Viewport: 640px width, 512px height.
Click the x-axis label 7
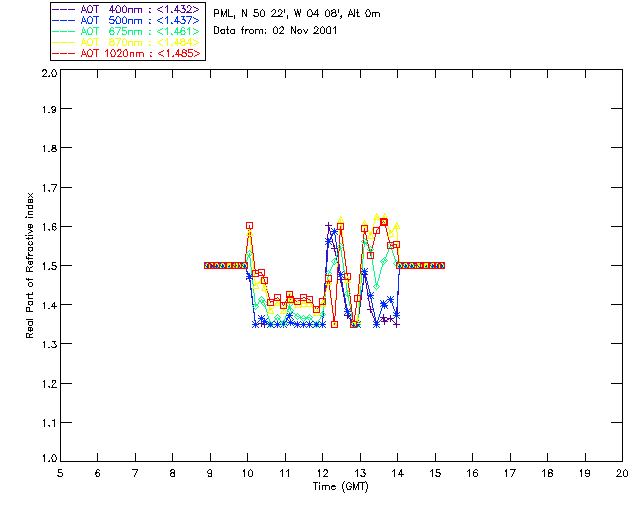point(135,473)
